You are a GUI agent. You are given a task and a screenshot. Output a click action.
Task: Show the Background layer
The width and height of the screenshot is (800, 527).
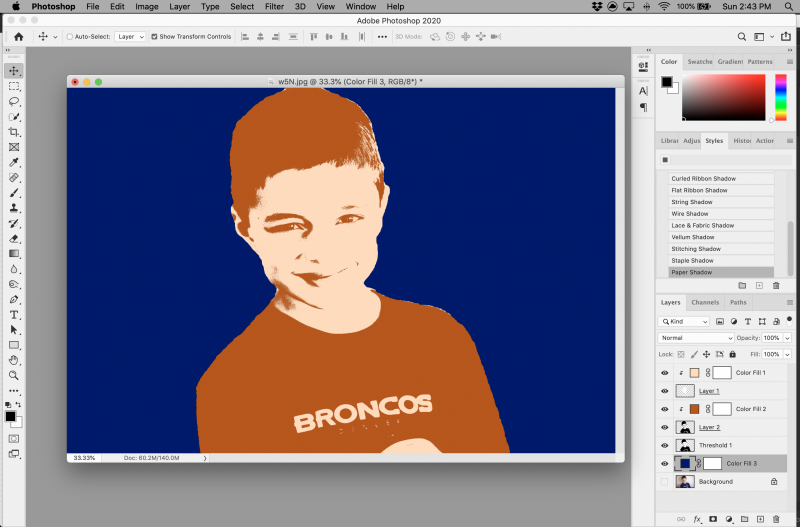point(664,482)
